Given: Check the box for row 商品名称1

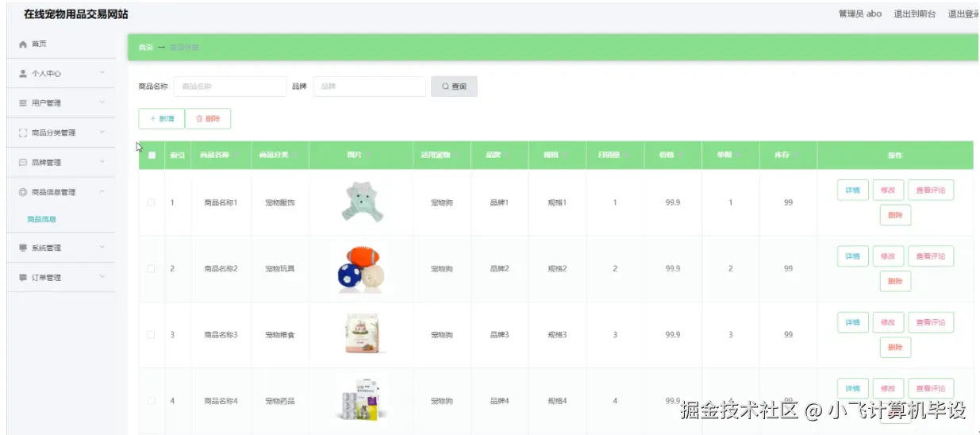Looking at the screenshot, I should click(152, 202).
